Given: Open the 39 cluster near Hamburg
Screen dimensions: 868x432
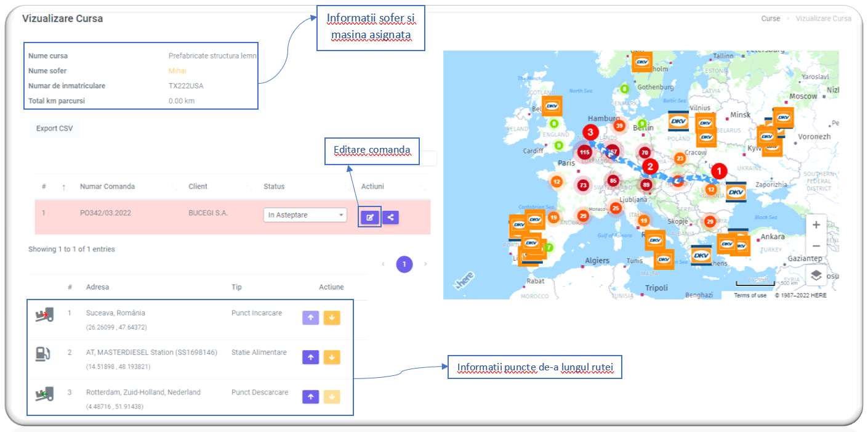Looking at the screenshot, I should point(619,126).
